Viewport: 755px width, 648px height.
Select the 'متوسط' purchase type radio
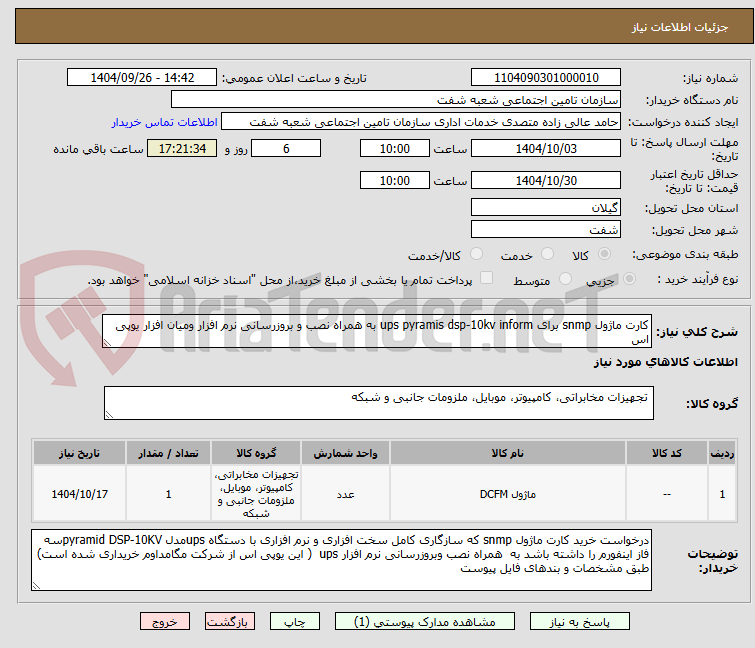(565, 279)
